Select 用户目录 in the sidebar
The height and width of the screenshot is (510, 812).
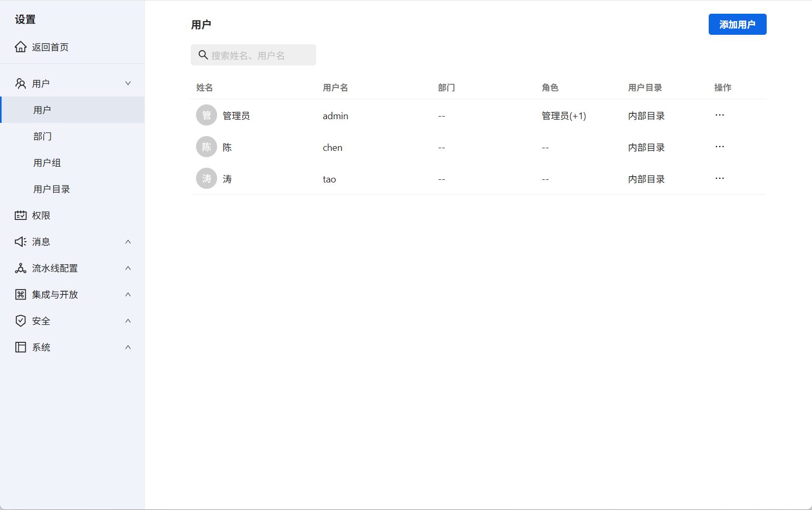[x=51, y=188]
